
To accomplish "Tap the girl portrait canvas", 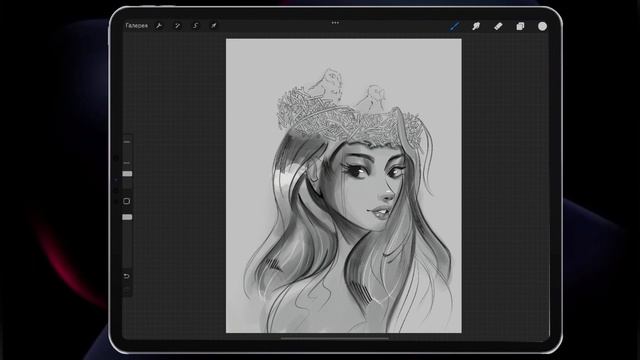I will click(344, 186).
